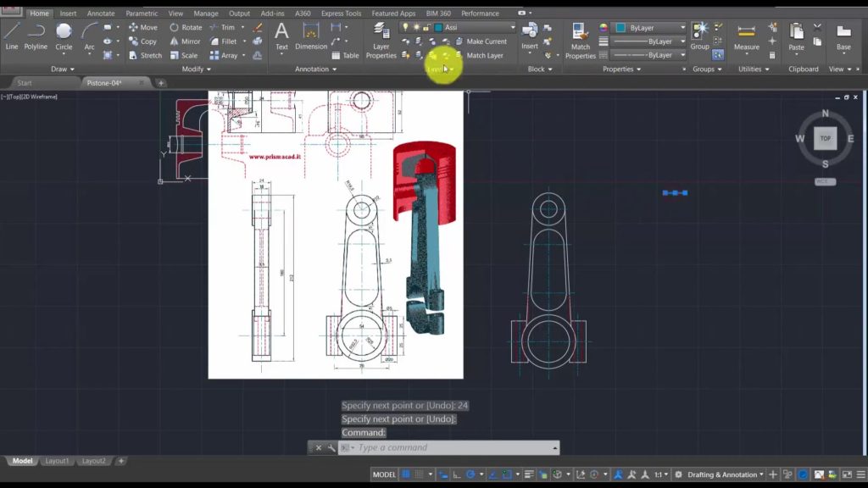The height and width of the screenshot is (488, 868).
Task: Open Match Properties tool
Action: (580, 41)
